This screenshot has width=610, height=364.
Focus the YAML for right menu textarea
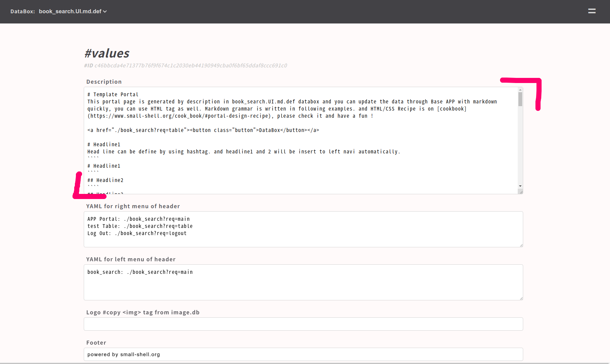[303, 229]
